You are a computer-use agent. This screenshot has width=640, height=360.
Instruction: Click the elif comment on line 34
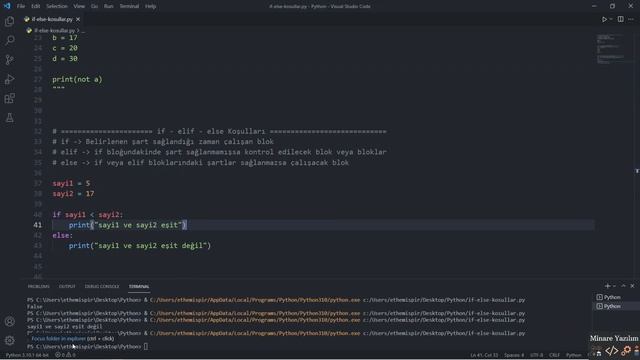(x=219, y=152)
